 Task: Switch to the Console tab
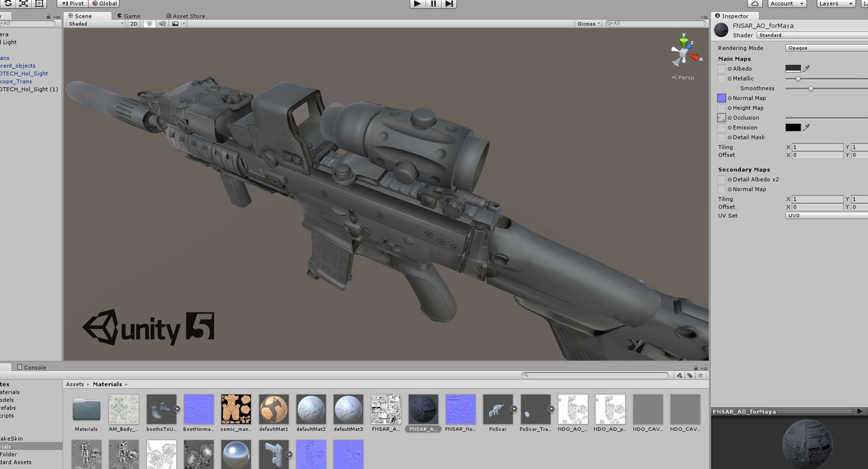[32, 367]
